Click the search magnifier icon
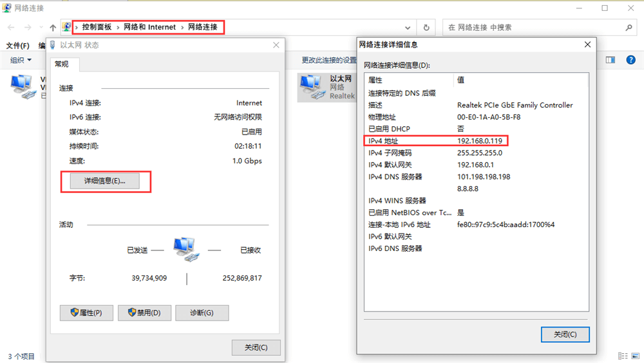Viewport: 644px width, 363px height. [x=629, y=28]
